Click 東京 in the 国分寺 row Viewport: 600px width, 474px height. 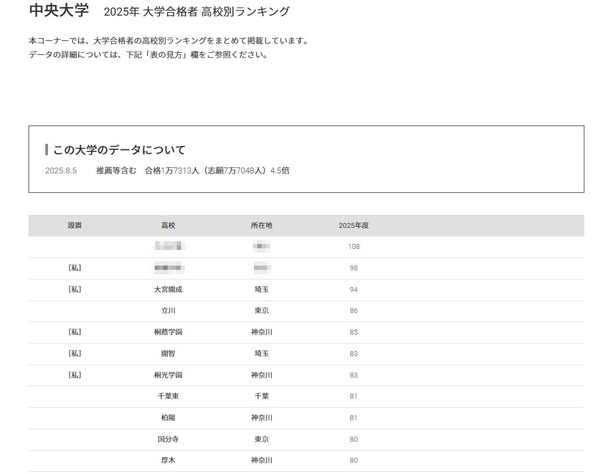click(x=262, y=439)
